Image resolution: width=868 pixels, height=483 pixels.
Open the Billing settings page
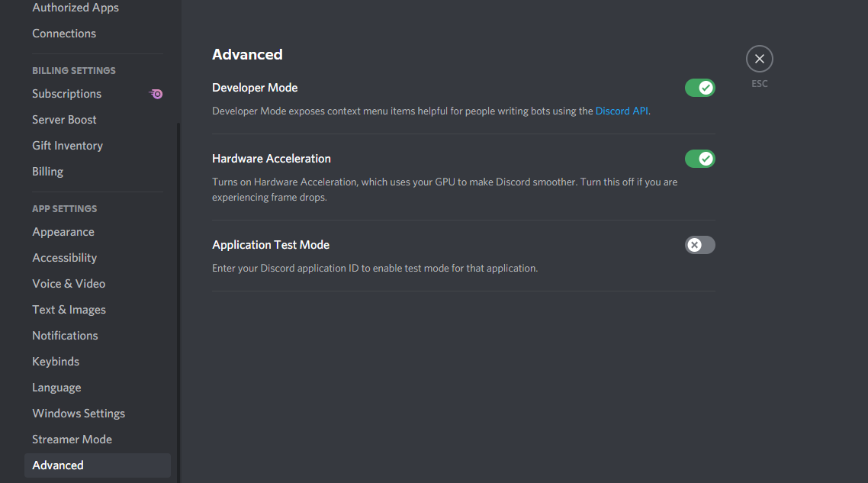pyautogui.click(x=47, y=172)
